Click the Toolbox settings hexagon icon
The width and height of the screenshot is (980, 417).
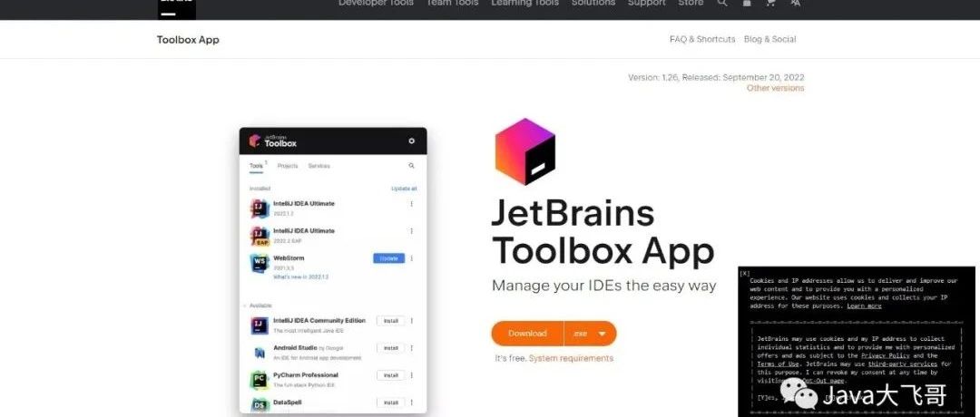(411, 141)
